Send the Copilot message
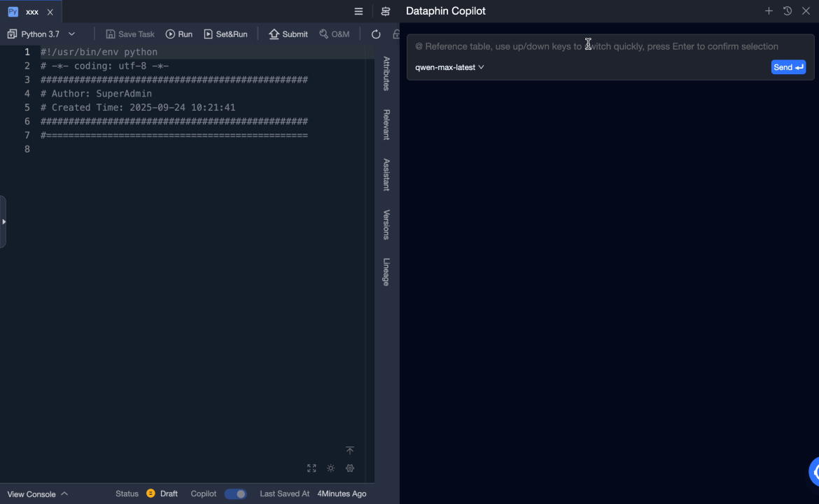This screenshot has height=504, width=819. (788, 67)
